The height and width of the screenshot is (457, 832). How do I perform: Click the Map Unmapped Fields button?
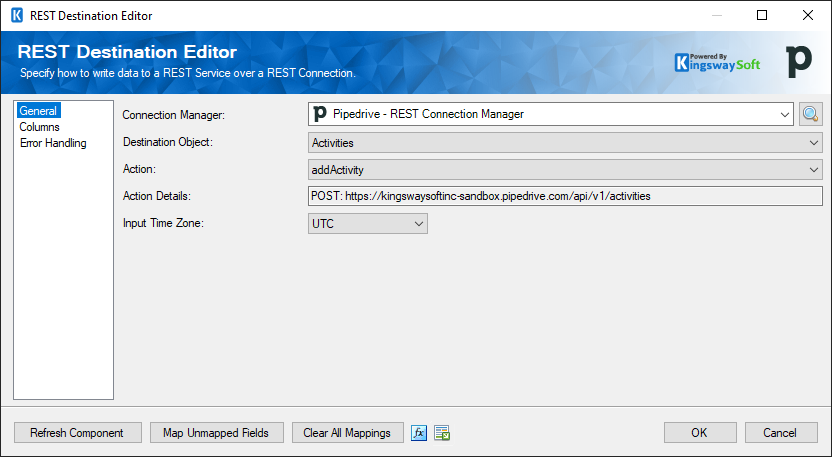point(216,433)
